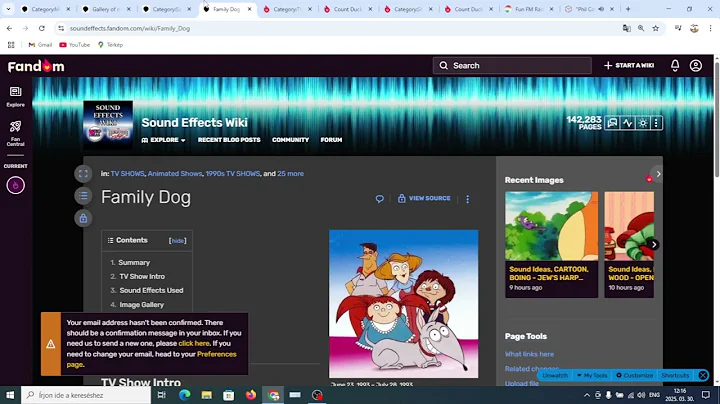This screenshot has width=720, height=404.
Task: Open Community navigation menu
Action: click(x=290, y=140)
